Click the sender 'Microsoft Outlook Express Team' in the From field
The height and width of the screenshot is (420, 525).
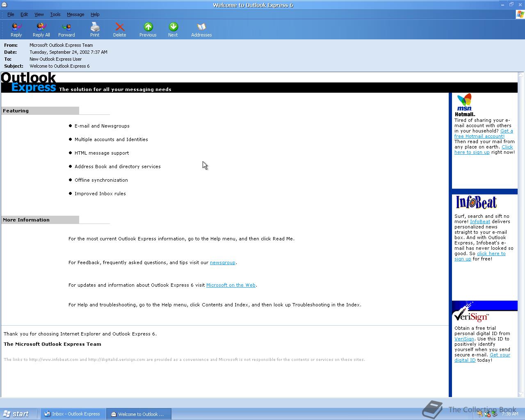(61, 45)
